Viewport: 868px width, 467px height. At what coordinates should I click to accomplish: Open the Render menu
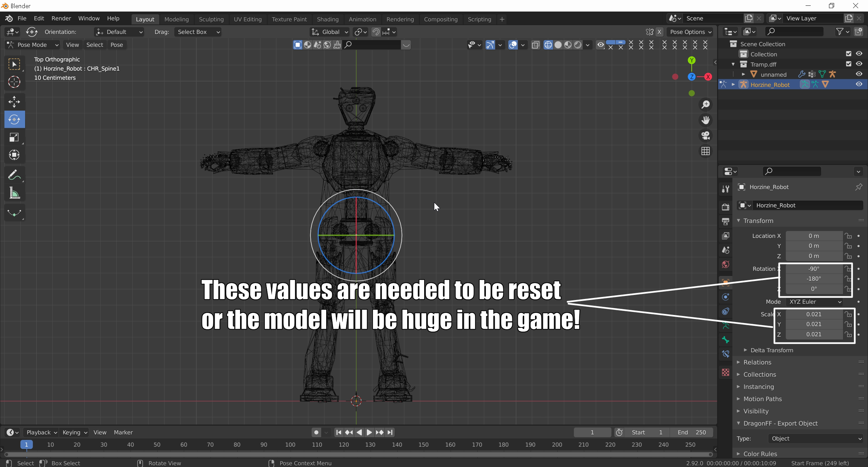(61, 18)
